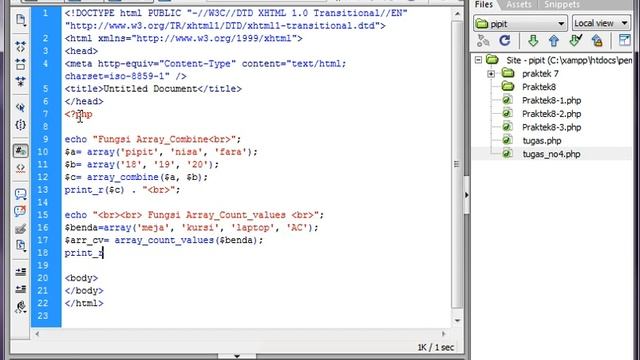This screenshot has height=360, width=640.
Task: Click line number 7 in the gutter
Action: [45, 114]
